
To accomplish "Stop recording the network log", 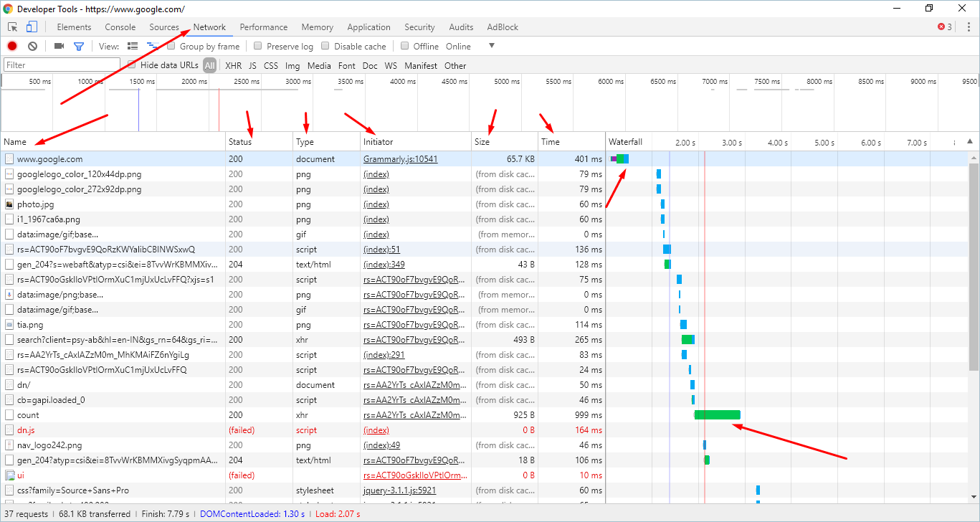I will [12, 46].
